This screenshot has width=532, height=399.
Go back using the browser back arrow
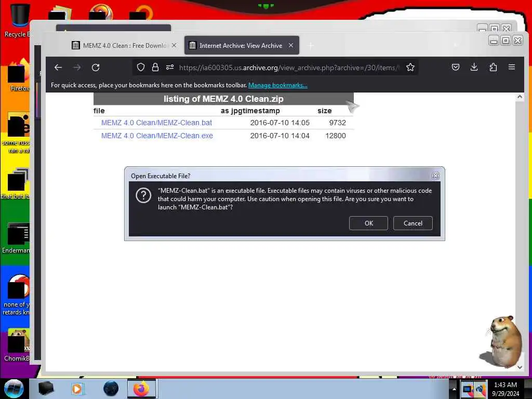pyautogui.click(x=58, y=68)
